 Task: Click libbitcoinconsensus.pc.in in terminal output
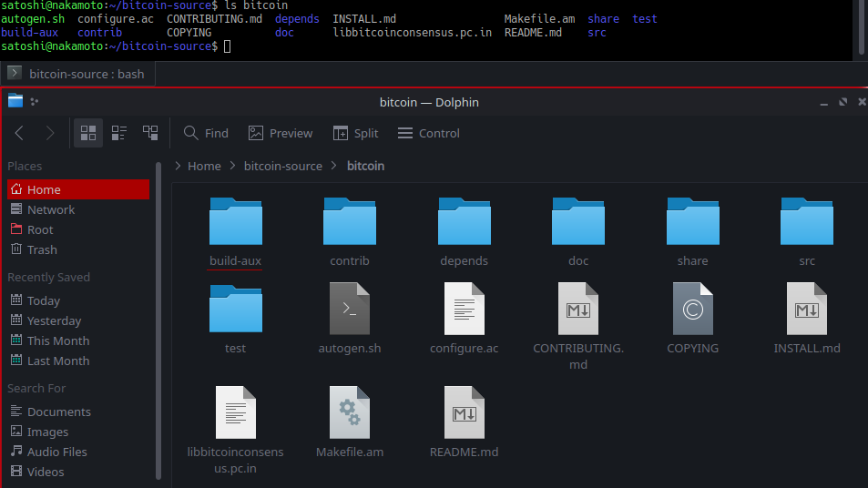412,33
